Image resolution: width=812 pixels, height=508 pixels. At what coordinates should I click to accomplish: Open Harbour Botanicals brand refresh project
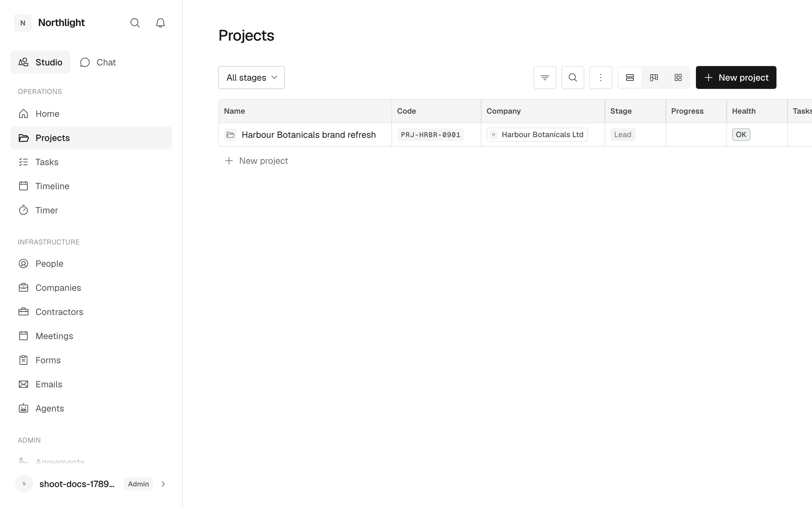pyautogui.click(x=309, y=135)
